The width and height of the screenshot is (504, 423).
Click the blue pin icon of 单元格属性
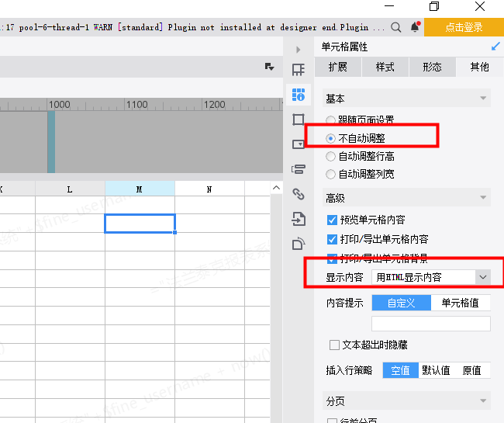pos(495,47)
